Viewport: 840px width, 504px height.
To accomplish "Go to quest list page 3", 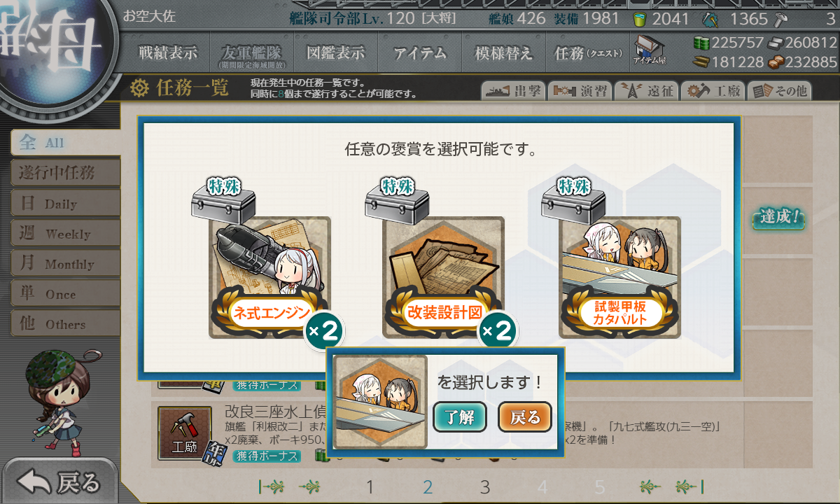I will 484,487.
